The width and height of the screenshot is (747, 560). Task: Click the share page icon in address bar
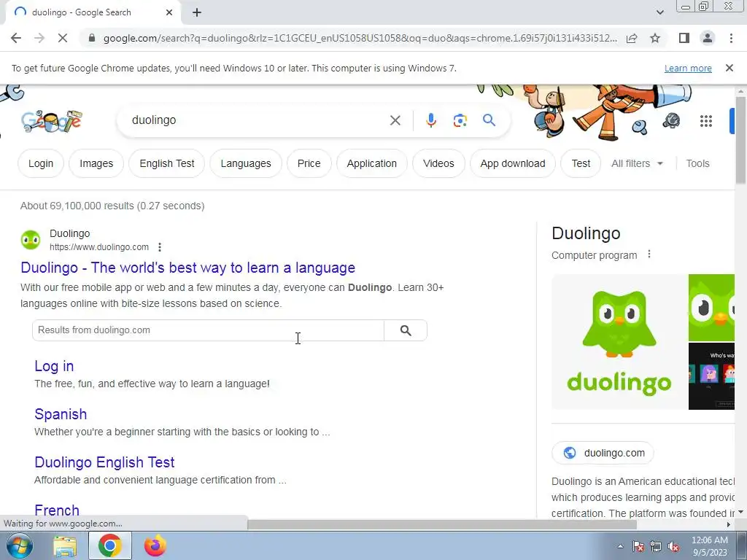(632, 38)
